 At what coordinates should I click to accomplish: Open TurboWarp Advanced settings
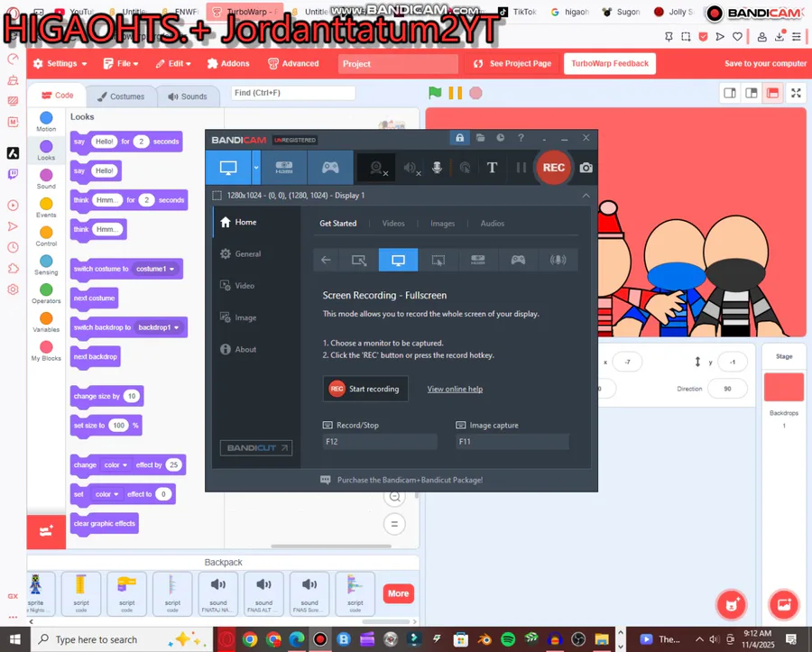pos(293,64)
